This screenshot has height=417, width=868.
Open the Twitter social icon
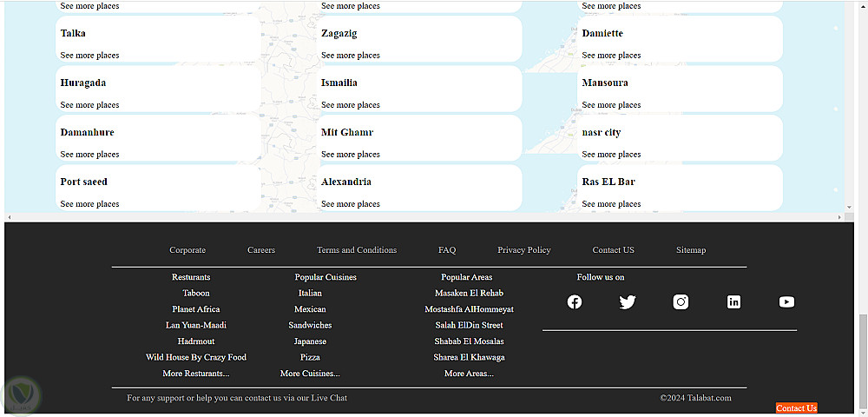click(x=628, y=302)
